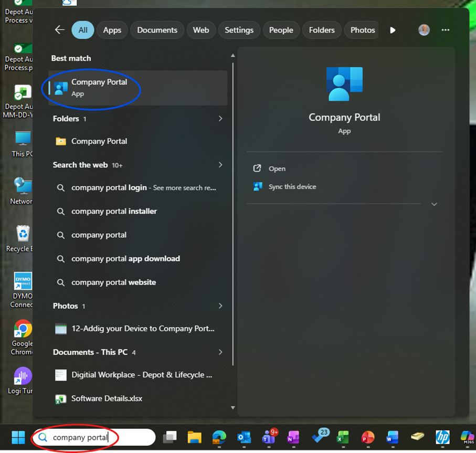Switch to the Documents filter tab

pyautogui.click(x=157, y=30)
